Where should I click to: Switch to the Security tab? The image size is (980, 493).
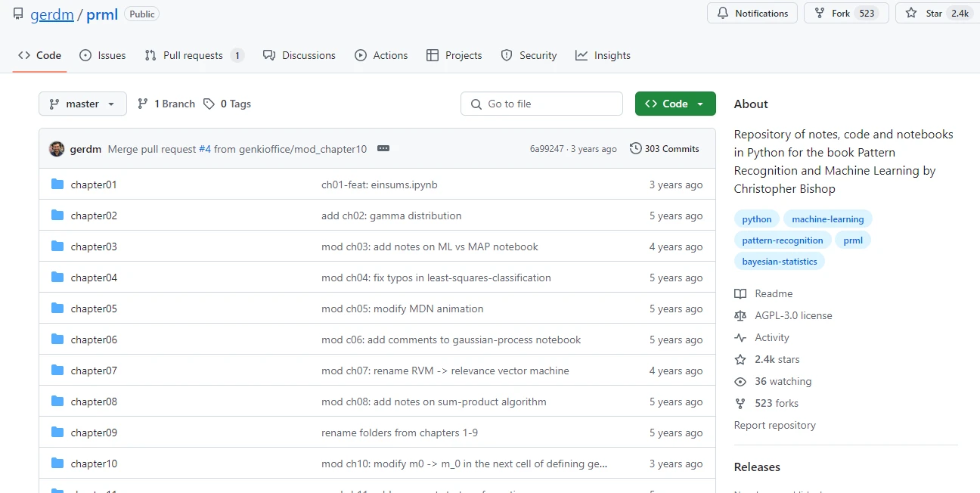pyautogui.click(x=529, y=55)
